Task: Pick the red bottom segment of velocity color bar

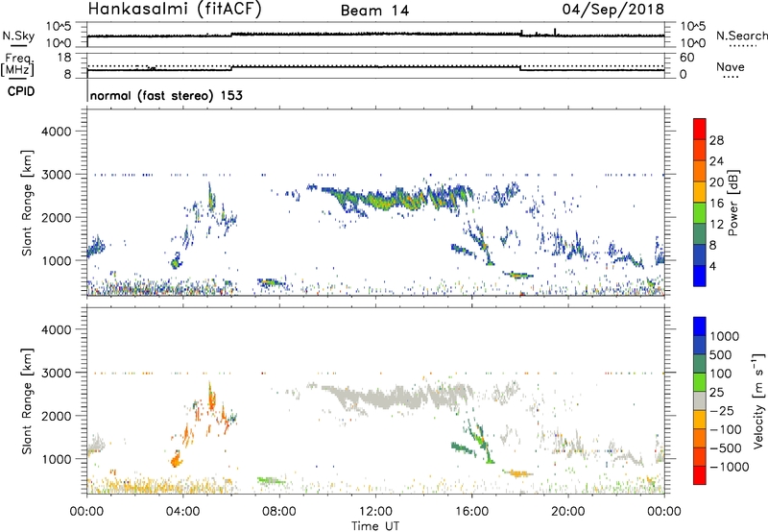Action: [700, 475]
